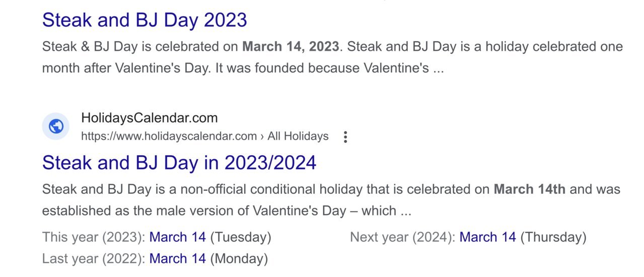
Task: Open the Next year (2024) March 14 link
Action: click(x=488, y=237)
